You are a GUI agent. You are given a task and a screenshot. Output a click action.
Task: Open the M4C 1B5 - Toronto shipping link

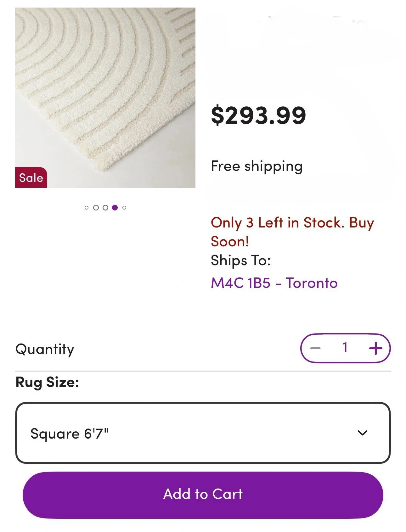(274, 283)
